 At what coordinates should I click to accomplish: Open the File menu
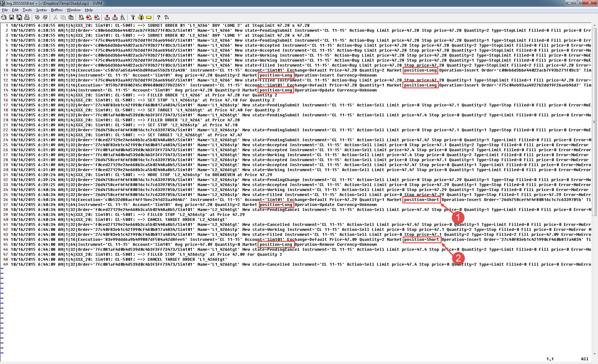point(5,10)
